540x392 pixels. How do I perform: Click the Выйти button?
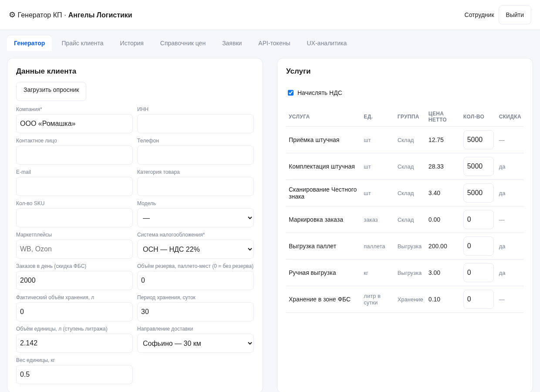[515, 15]
